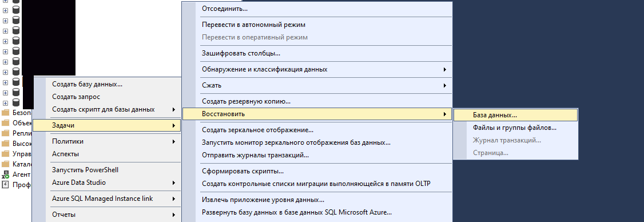Click the greyed Страница... entry
The width and height of the screenshot is (644, 222).
[x=515, y=153]
